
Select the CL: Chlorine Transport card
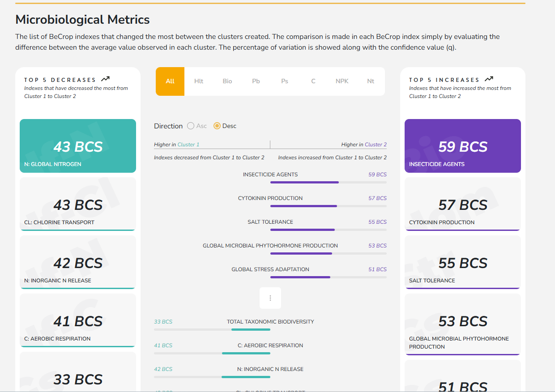pos(78,204)
